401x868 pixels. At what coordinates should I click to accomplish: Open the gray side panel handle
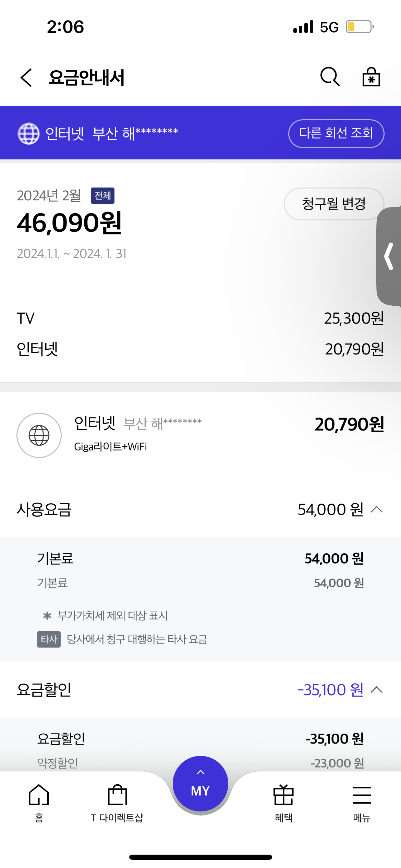pos(389,256)
